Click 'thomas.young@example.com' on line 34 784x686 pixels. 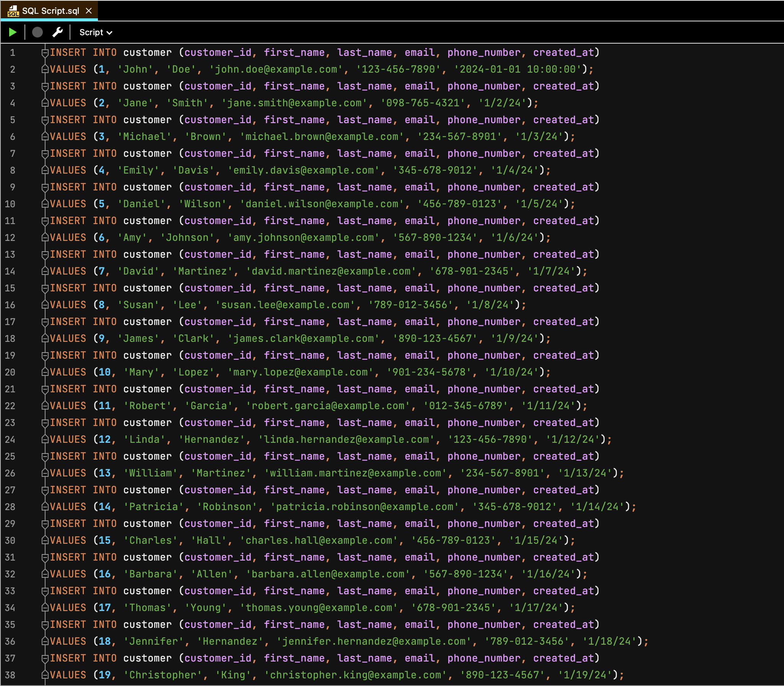point(319,608)
